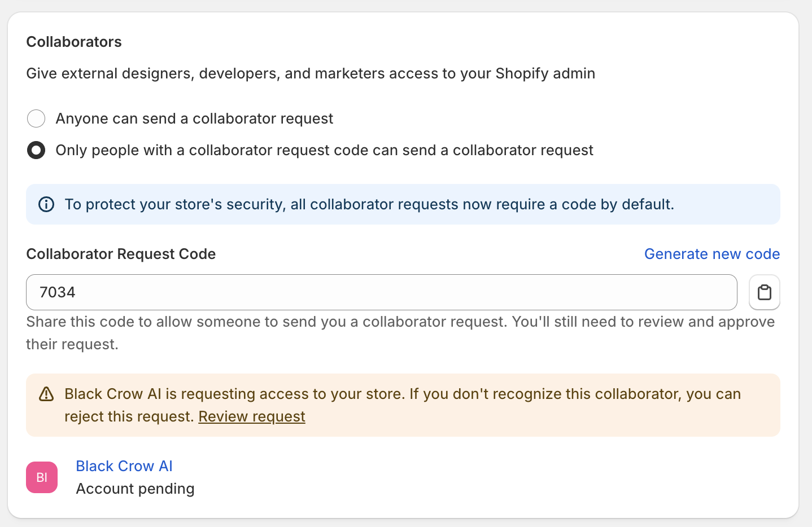Click the 'Only people with a collaborator request code' label
The image size is (812, 527).
click(324, 150)
